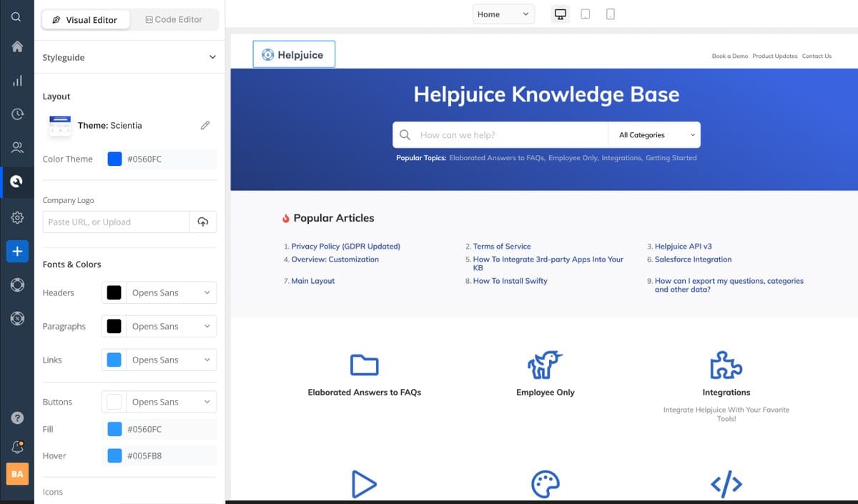Image resolution: width=858 pixels, height=504 pixels.
Task: Click Product Updates link
Action: (x=774, y=56)
